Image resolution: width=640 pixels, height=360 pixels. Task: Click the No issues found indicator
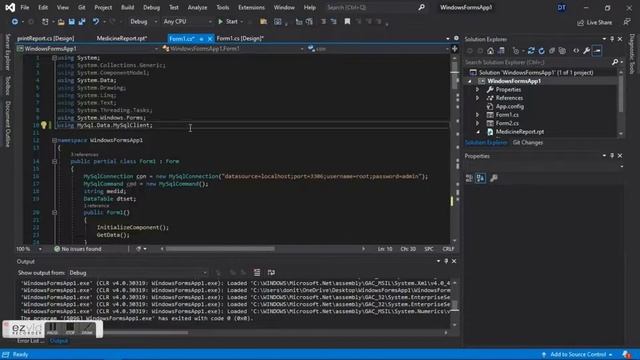pyautogui.click(x=78, y=249)
